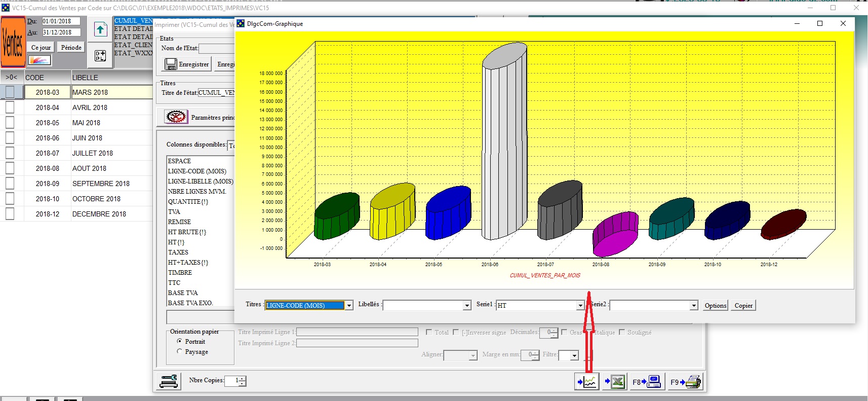
Task: Click the Options button in graph window
Action: [716, 305]
